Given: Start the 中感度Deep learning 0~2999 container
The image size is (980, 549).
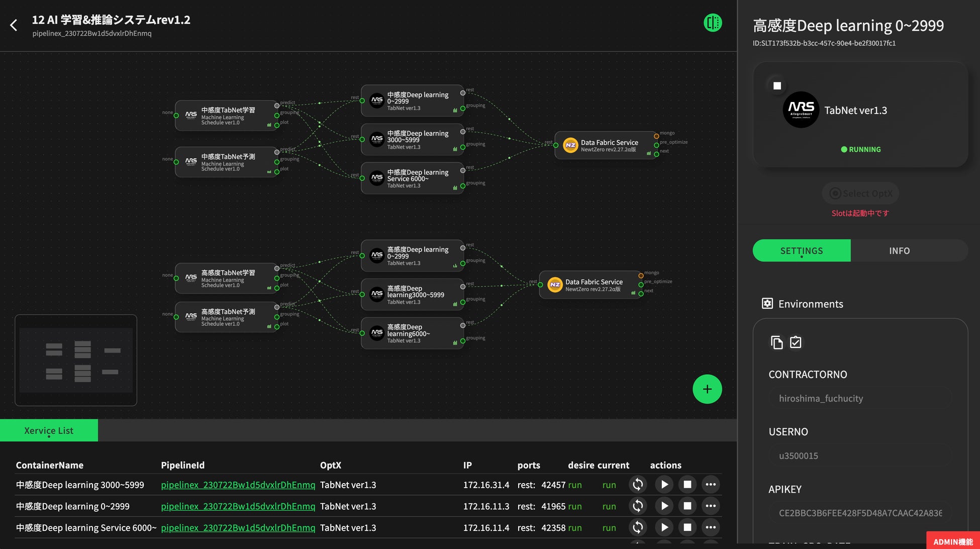Looking at the screenshot, I should [664, 506].
